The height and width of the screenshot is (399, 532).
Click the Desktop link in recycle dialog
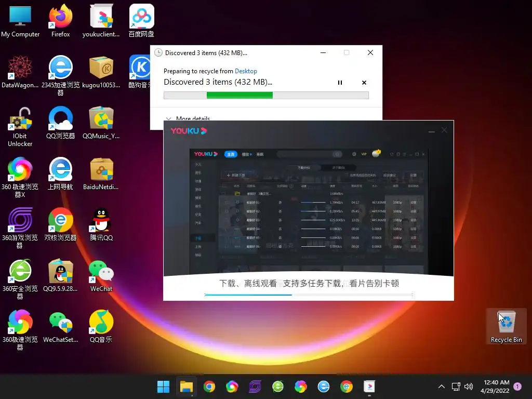(x=246, y=71)
